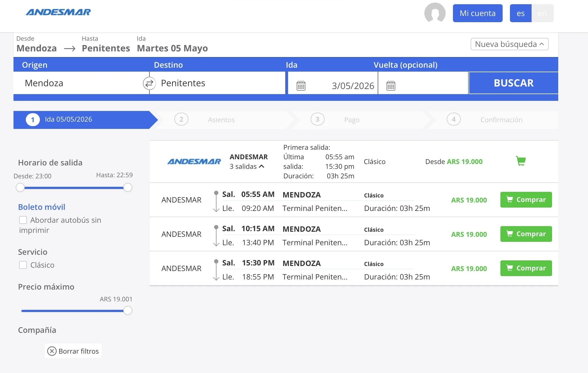Go to the Confirmación step
This screenshot has width=588, height=373.
pyautogui.click(x=501, y=120)
